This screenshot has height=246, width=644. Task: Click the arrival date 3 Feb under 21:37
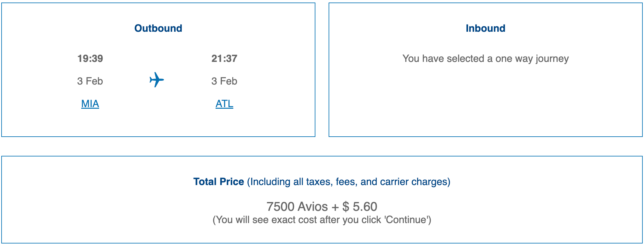[224, 81]
